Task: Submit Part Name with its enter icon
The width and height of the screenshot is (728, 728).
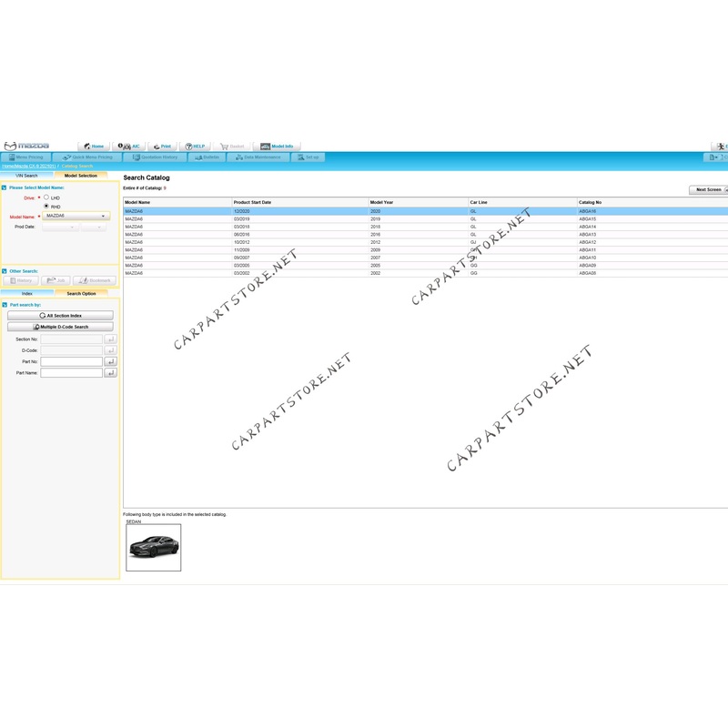Action: point(110,373)
